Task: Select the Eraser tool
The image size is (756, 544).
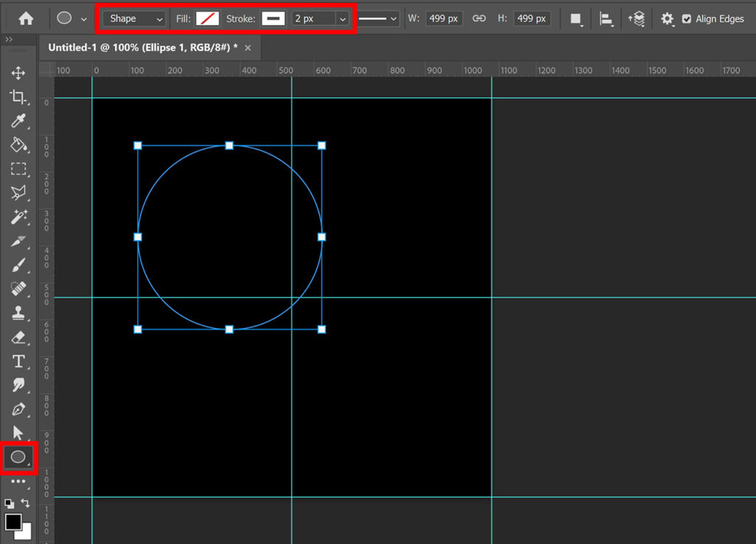Action: click(18, 337)
